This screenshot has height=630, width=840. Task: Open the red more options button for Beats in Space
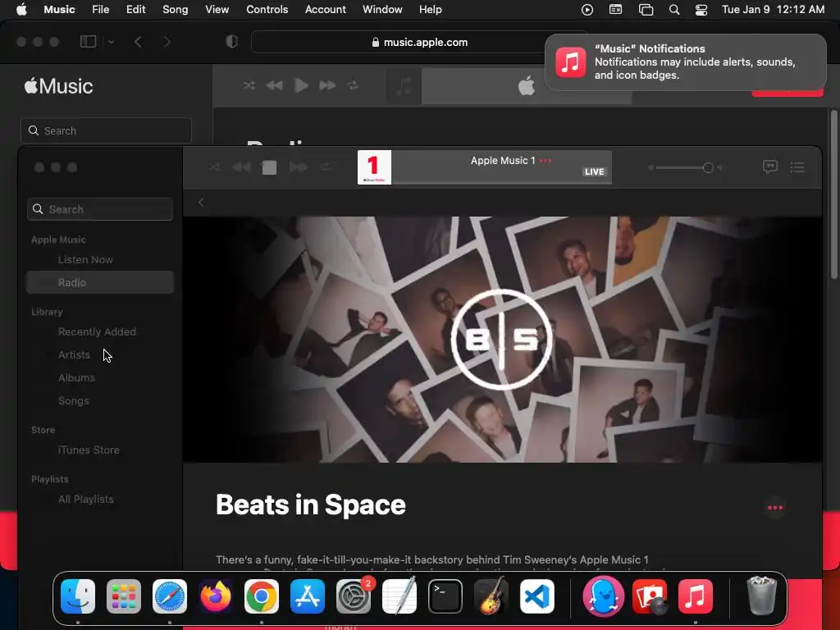774,508
